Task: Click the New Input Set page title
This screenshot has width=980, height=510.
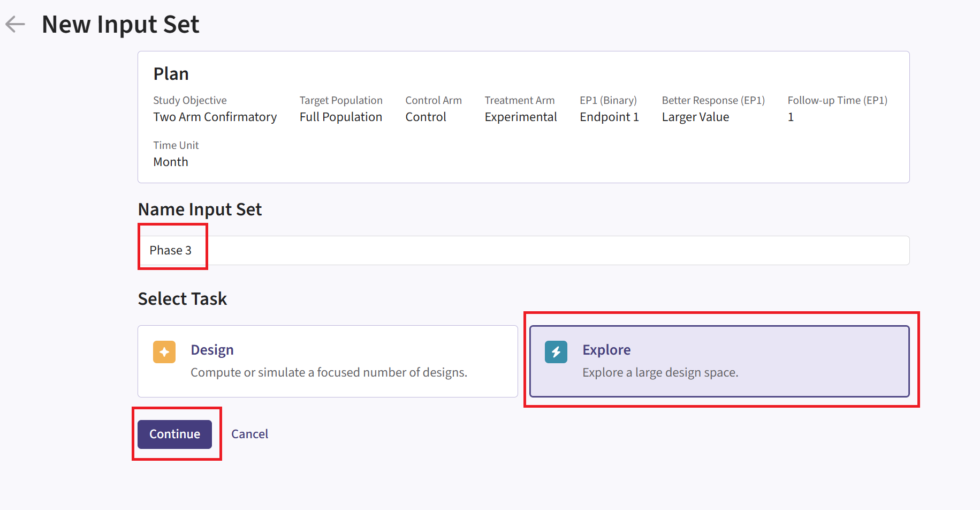Action: [120, 24]
